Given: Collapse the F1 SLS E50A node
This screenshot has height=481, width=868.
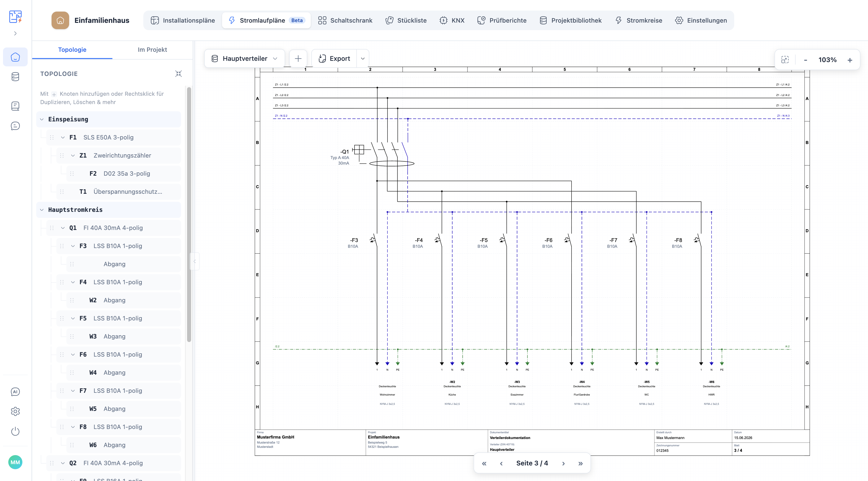Looking at the screenshot, I should [x=63, y=137].
